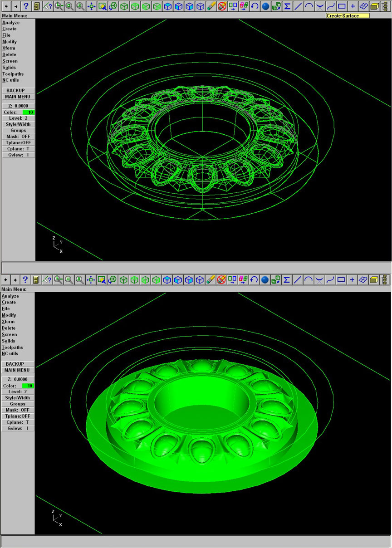Toggle Mask: OFF in the bottom window
This screenshot has width=392, height=548.
tap(18, 410)
